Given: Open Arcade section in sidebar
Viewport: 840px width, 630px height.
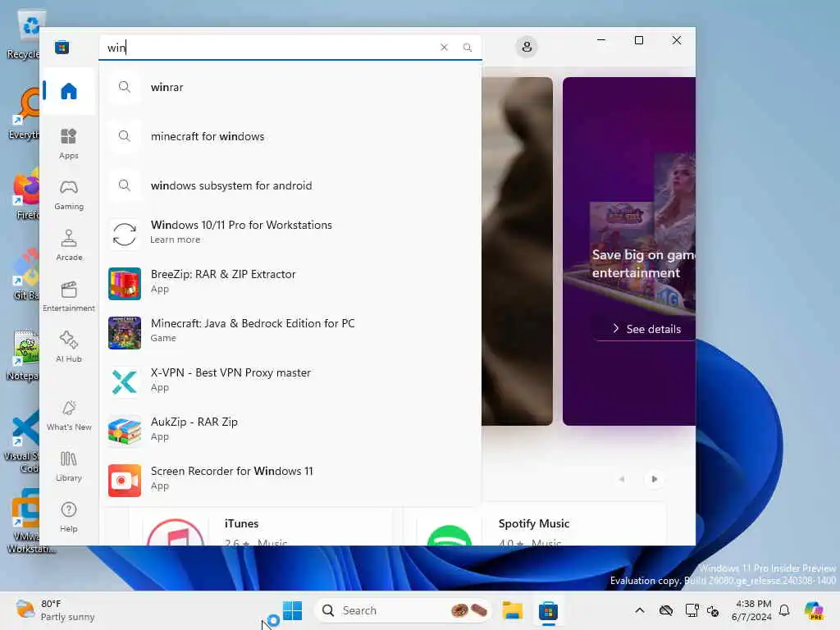Looking at the screenshot, I should pos(69,245).
